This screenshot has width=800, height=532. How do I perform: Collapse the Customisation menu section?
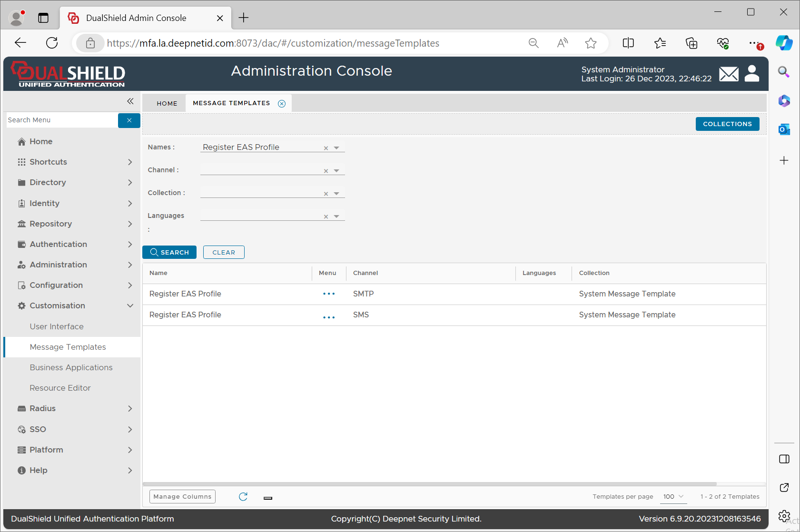point(130,305)
